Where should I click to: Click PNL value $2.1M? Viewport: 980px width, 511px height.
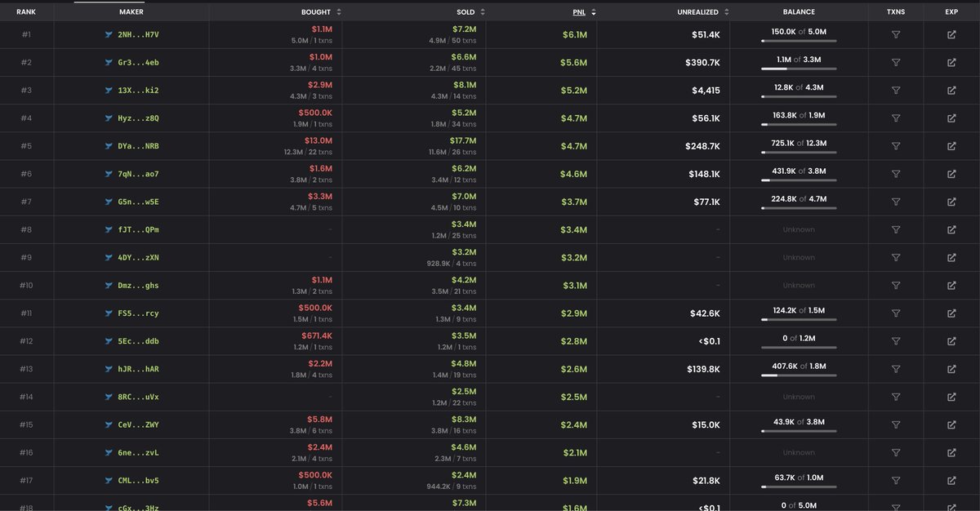click(575, 452)
